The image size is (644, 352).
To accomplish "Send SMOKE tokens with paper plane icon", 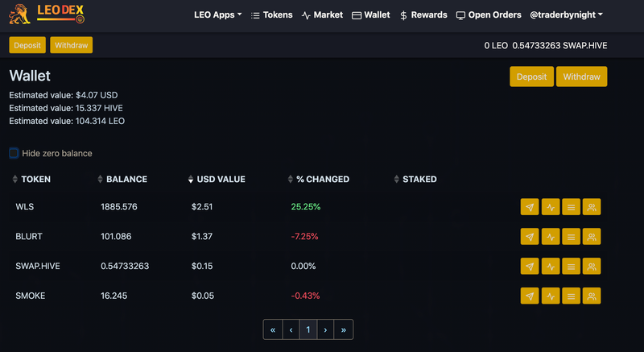I will click(530, 296).
